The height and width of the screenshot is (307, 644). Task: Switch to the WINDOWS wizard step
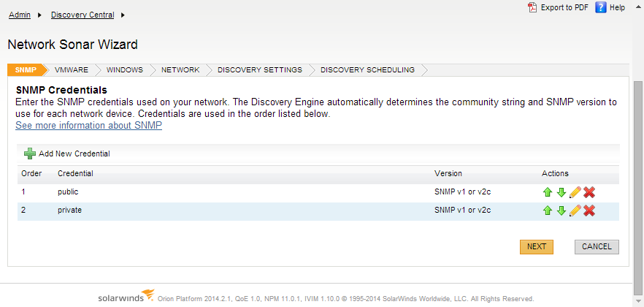click(125, 70)
